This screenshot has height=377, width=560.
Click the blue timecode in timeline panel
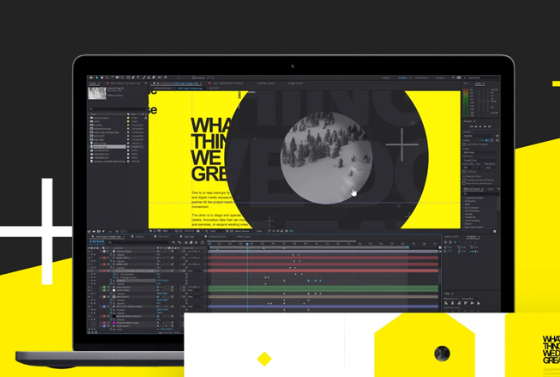point(96,242)
